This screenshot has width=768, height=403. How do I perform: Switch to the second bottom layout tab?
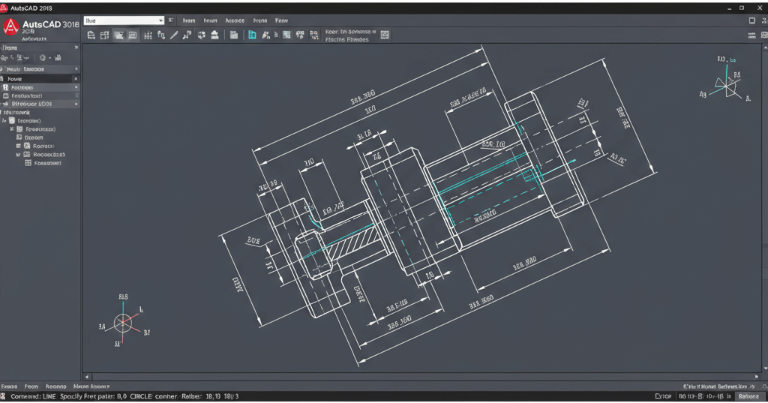pos(31,386)
